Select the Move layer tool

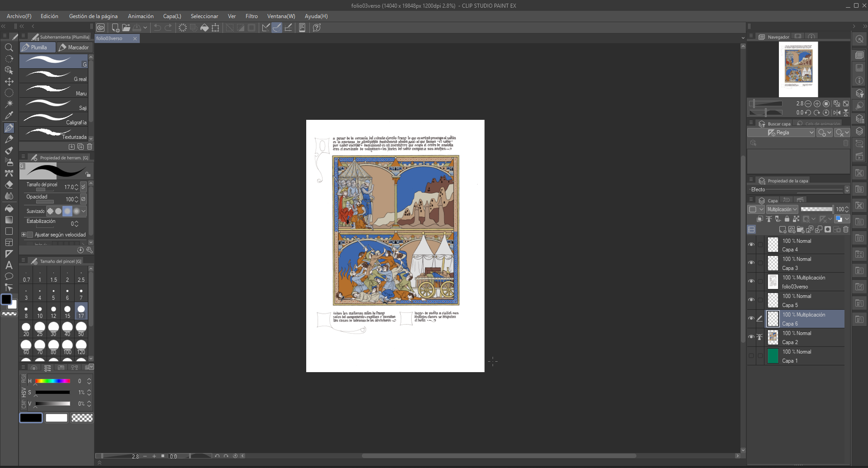[x=9, y=81]
